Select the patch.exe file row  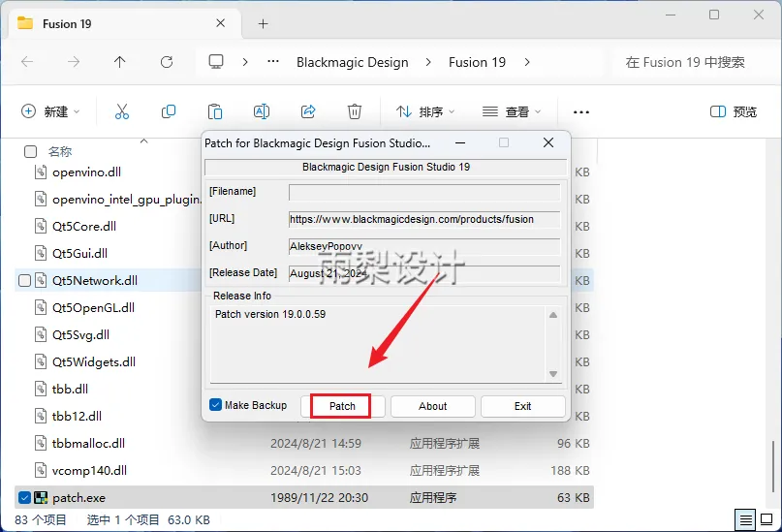tap(304, 497)
